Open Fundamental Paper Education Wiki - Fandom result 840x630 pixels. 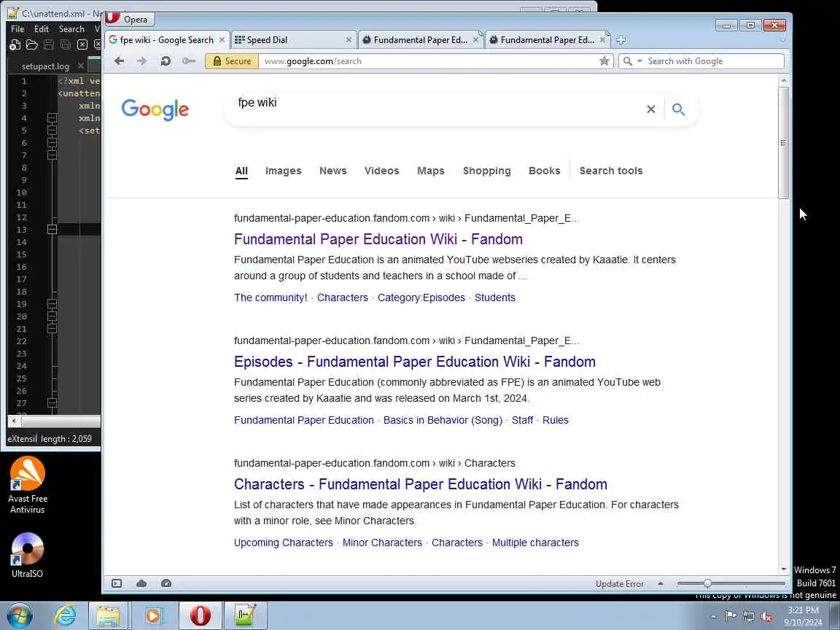coord(378,239)
